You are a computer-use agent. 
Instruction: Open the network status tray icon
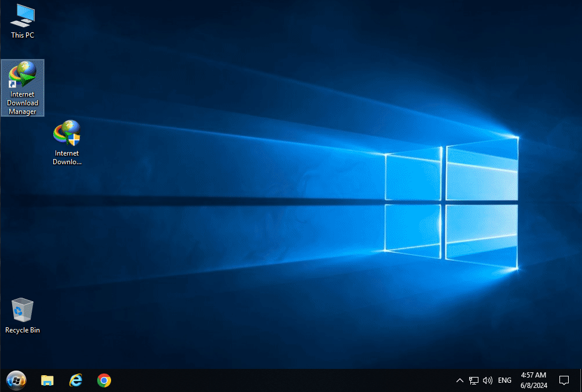474,380
